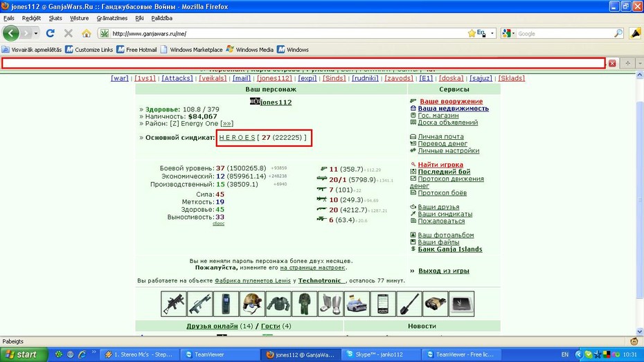644x362 pixels.
Task: Click the car transport item
Action: pos(357,304)
